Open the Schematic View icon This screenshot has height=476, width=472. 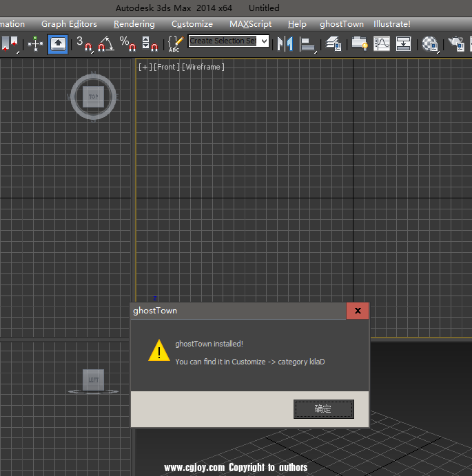tap(403, 43)
